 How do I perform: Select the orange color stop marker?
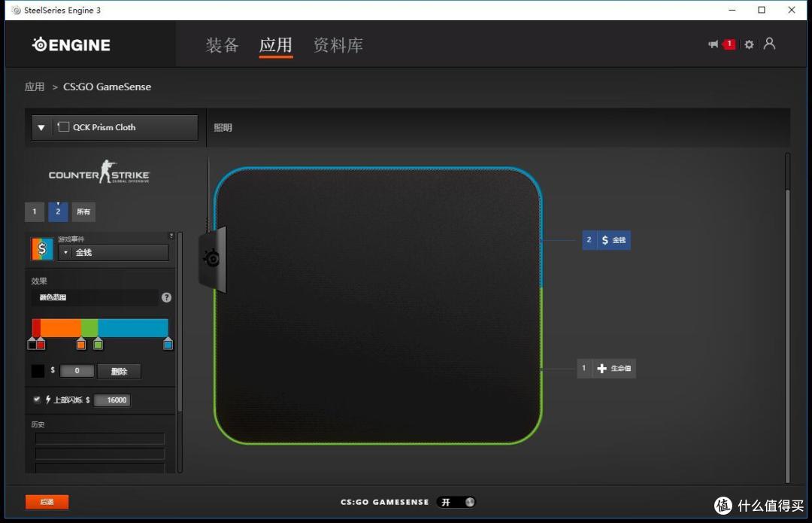pyautogui.click(x=80, y=344)
